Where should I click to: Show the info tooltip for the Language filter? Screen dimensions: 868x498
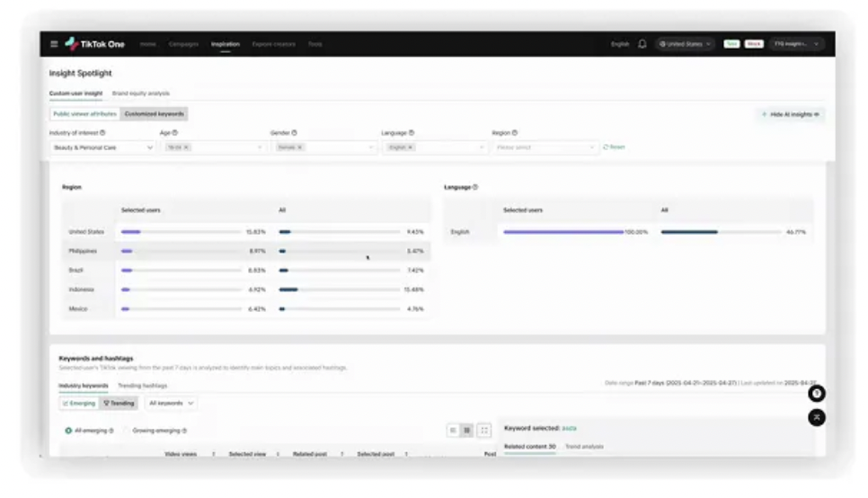[412, 133]
